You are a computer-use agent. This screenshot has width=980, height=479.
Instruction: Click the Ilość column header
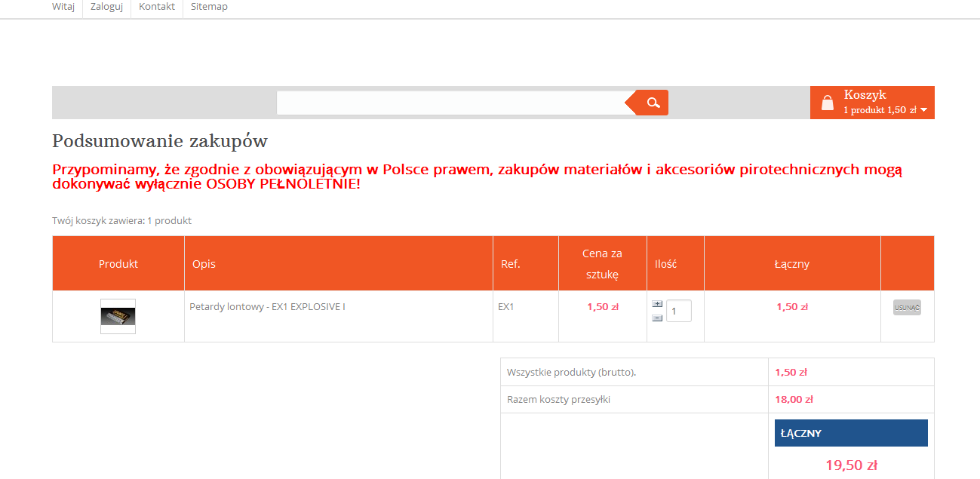pyautogui.click(x=665, y=264)
